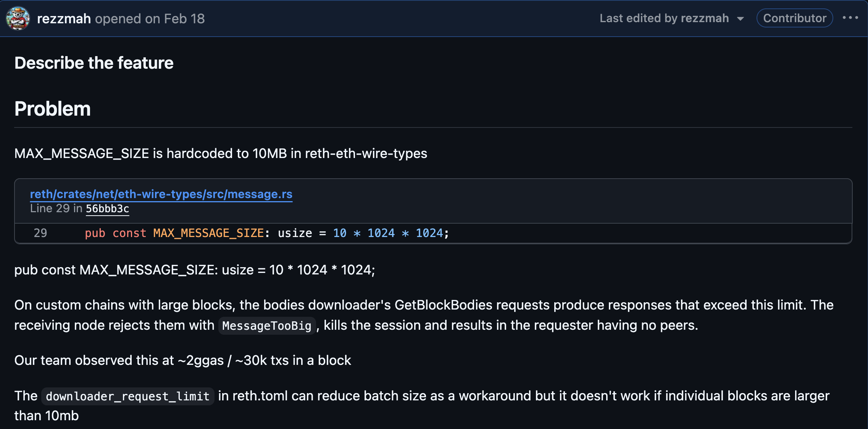Click the MessageTooBig inline code
Screen dimensions: 868x429
coord(267,326)
